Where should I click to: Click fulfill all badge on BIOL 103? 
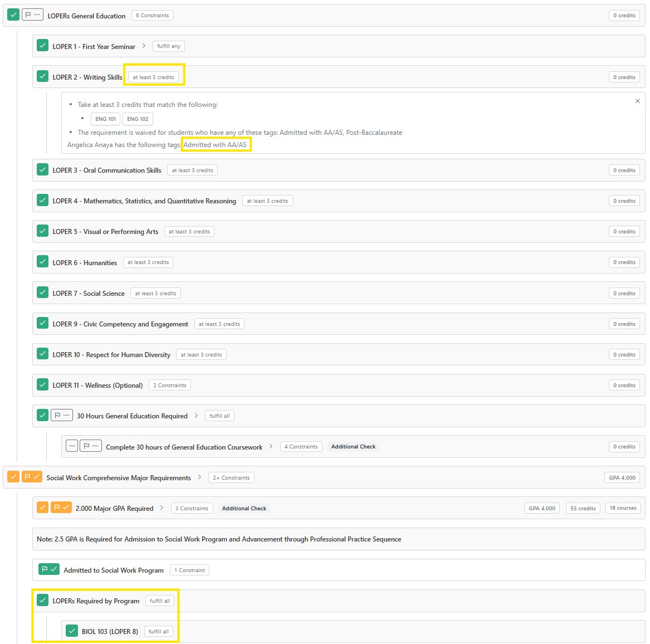[159, 632]
